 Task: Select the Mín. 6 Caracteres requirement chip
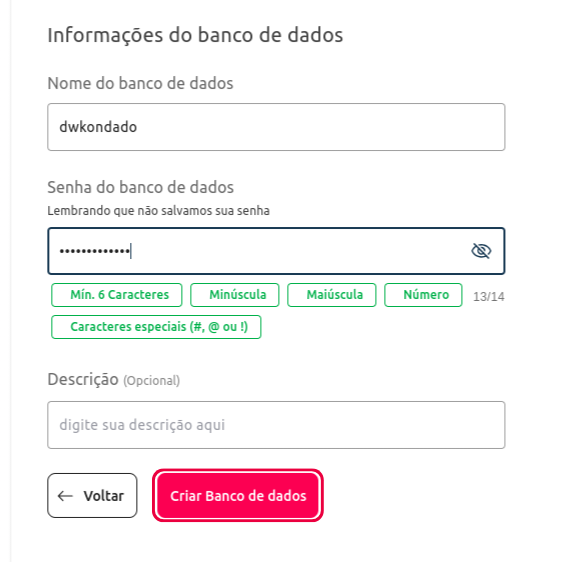click(117, 295)
